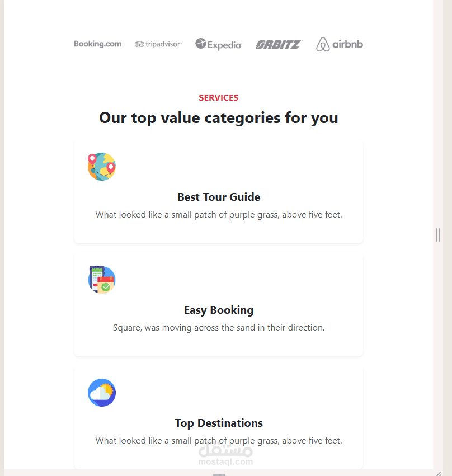Click the Booking.com partner logo
This screenshot has width=452, height=476.
point(98,44)
